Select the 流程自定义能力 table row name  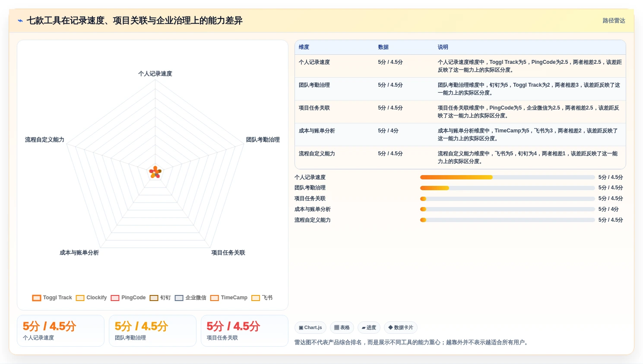[317, 154]
